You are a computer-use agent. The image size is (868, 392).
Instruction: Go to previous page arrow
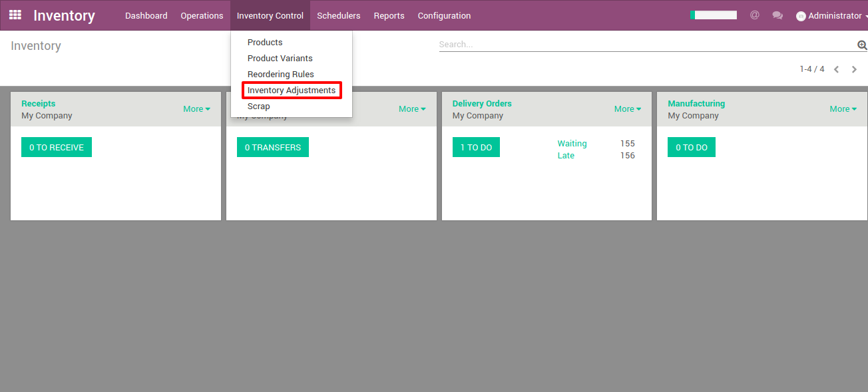click(x=837, y=69)
